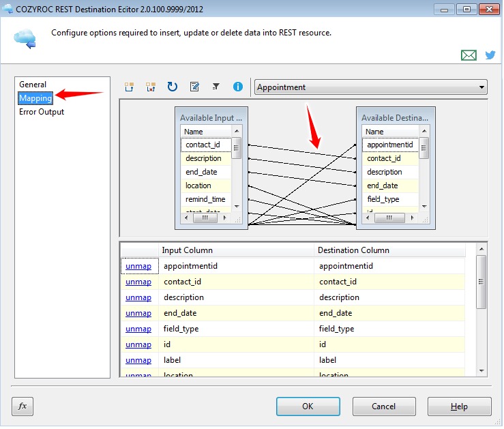This screenshot has height=429, width=504.
Task: Click the edit mapping pencil icon
Action: (x=194, y=87)
